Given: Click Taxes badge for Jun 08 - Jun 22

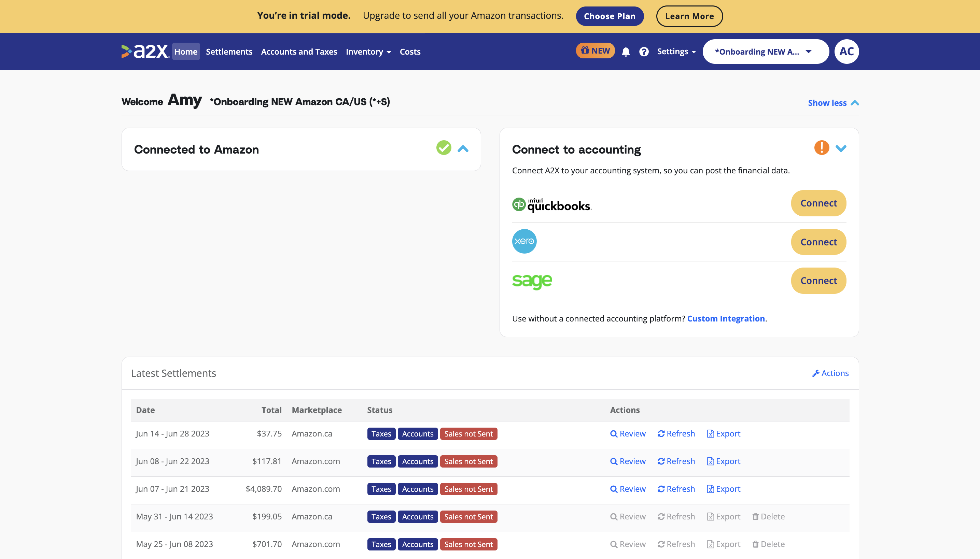Looking at the screenshot, I should [381, 461].
